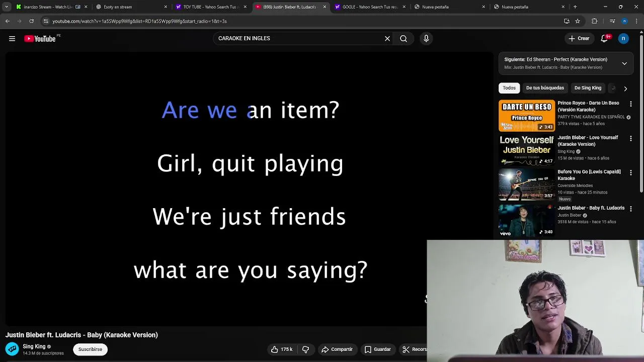Dislike the video with thumbs down
This screenshot has height=362, width=644.
click(305, 349)
